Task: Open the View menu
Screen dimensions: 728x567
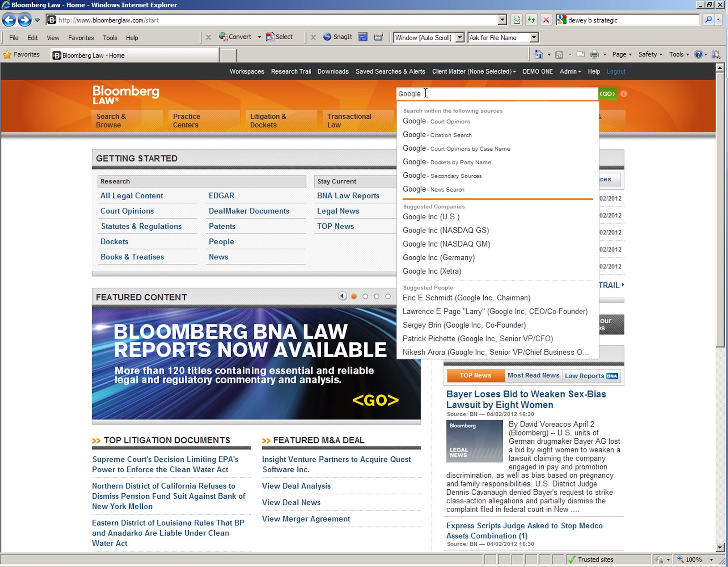Action: coord(53,38)
